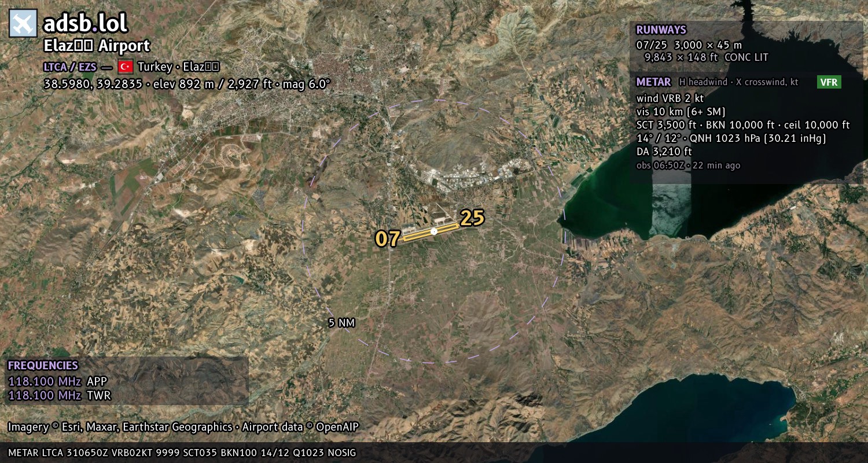Click the "METAR" panel heading
868x463 pixels.
pyautogui.click(x=653, y=82)
